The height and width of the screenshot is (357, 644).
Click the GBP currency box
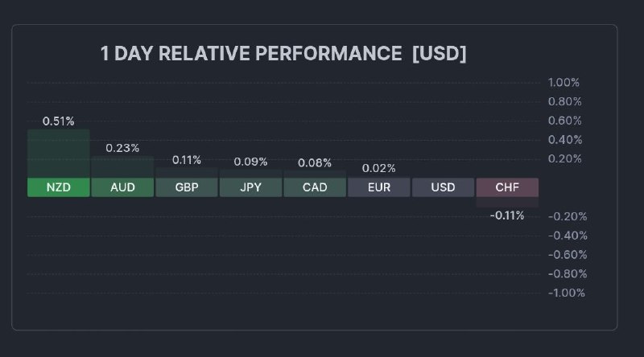187,187
